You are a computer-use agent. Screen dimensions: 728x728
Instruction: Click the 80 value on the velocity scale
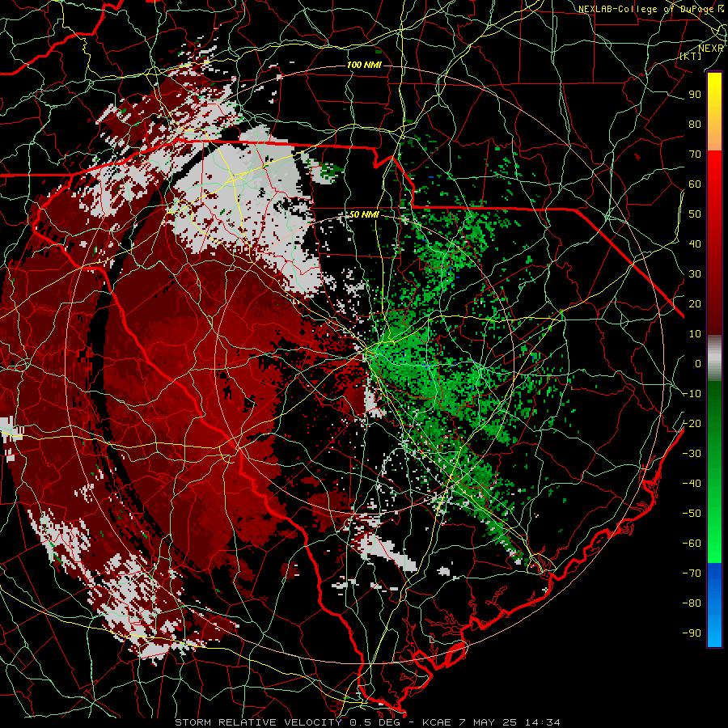point(695,124)
